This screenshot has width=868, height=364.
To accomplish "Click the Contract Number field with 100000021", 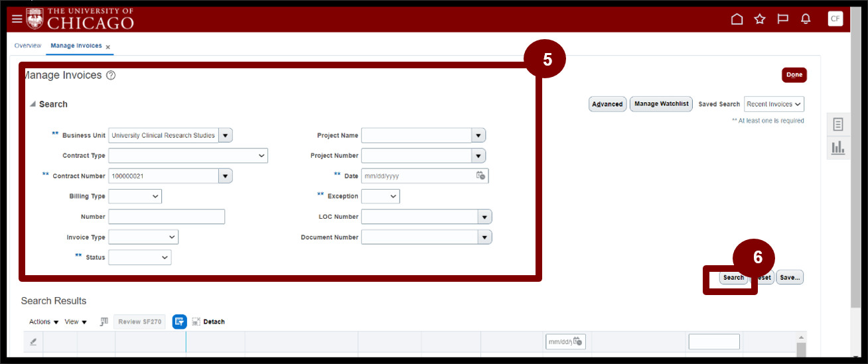I will [x=163, y=176].
